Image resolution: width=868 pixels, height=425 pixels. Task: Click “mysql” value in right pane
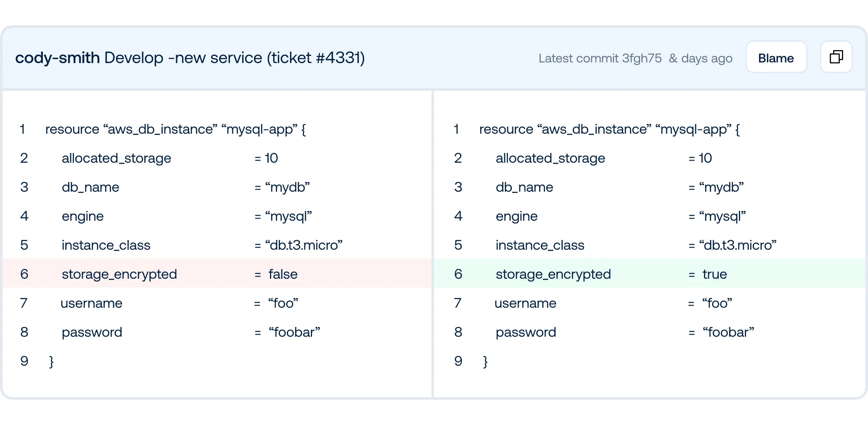pos(722,216)
